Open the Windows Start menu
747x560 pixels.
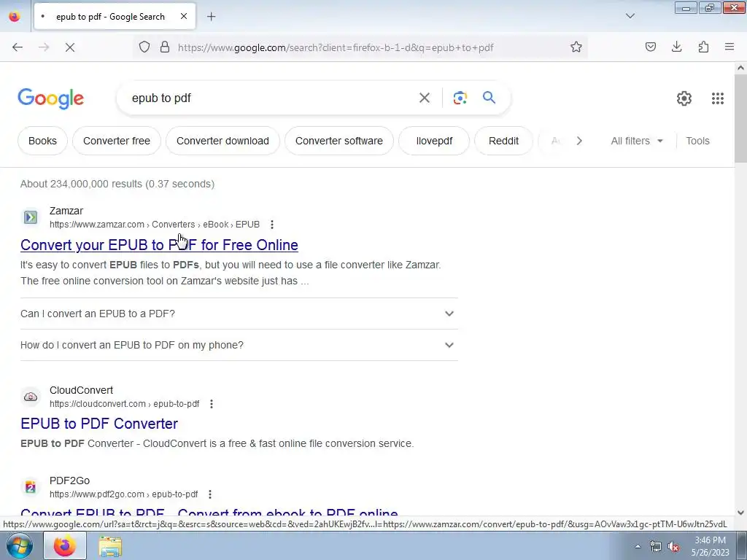(19, 545)
